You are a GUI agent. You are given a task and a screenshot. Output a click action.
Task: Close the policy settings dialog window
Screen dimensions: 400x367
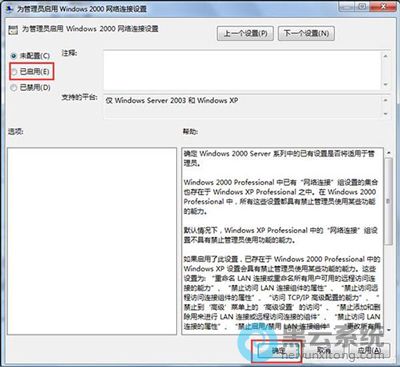(x=383, y=6)
